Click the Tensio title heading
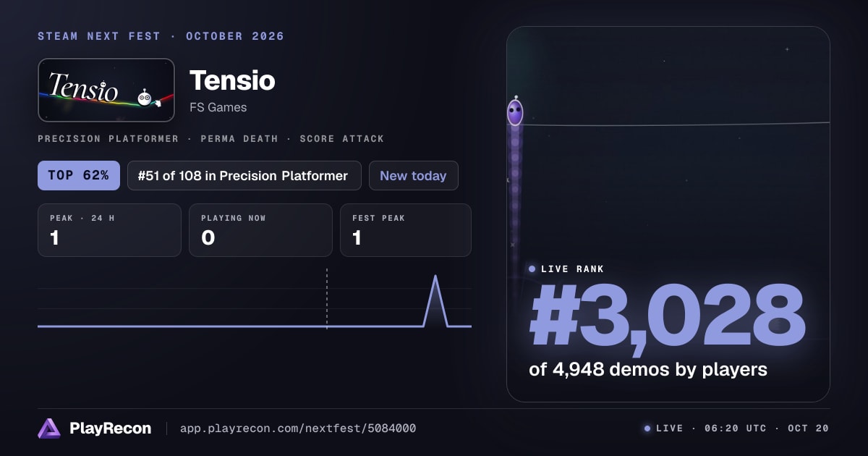 232,80
